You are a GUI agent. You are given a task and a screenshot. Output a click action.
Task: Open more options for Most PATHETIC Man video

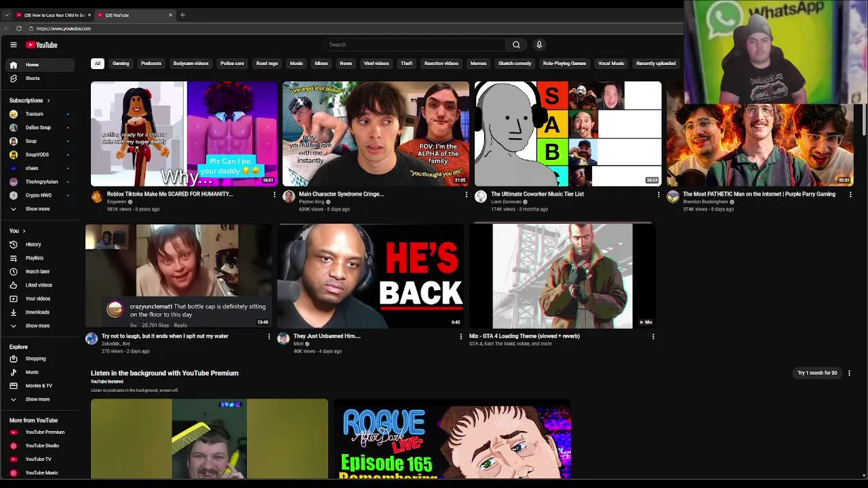[850, 195]
